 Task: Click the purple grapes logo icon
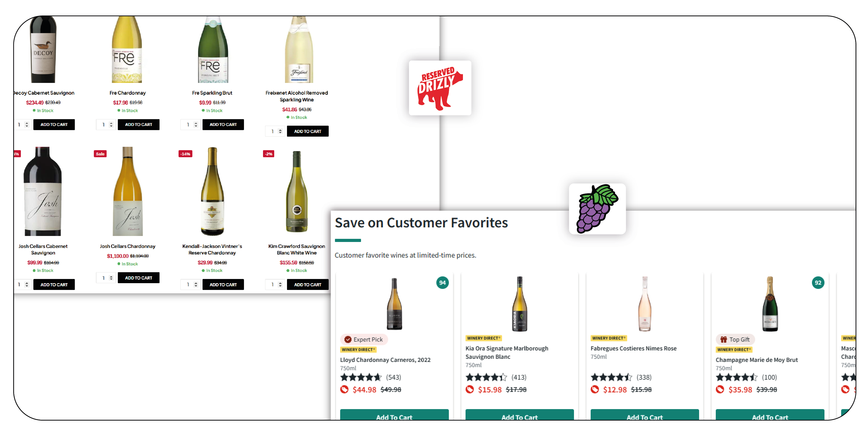tap(597, 209)
